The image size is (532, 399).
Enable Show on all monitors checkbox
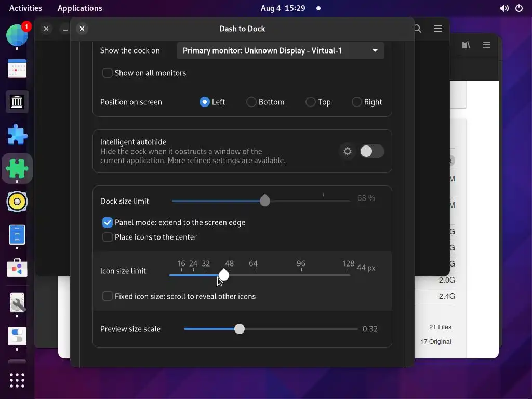(108, 73)
